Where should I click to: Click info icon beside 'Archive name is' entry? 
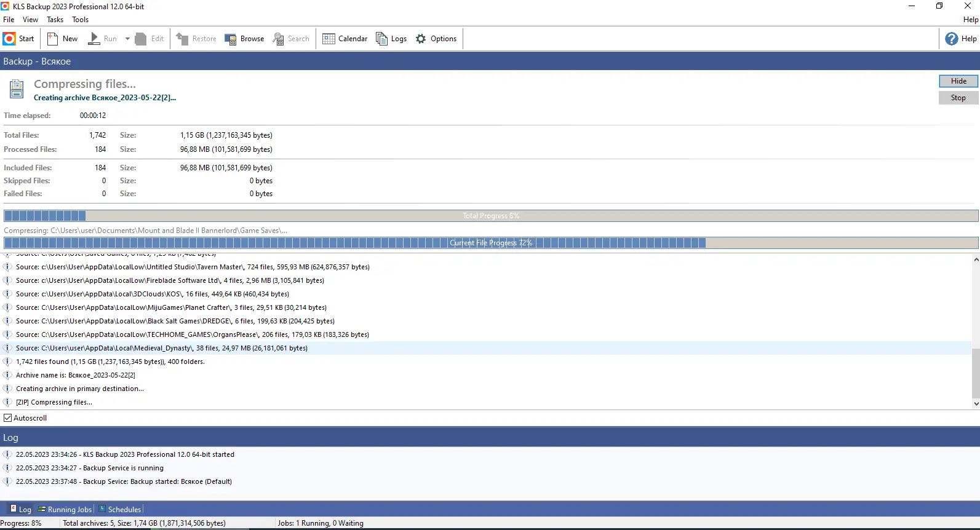(x=7, y=375)
